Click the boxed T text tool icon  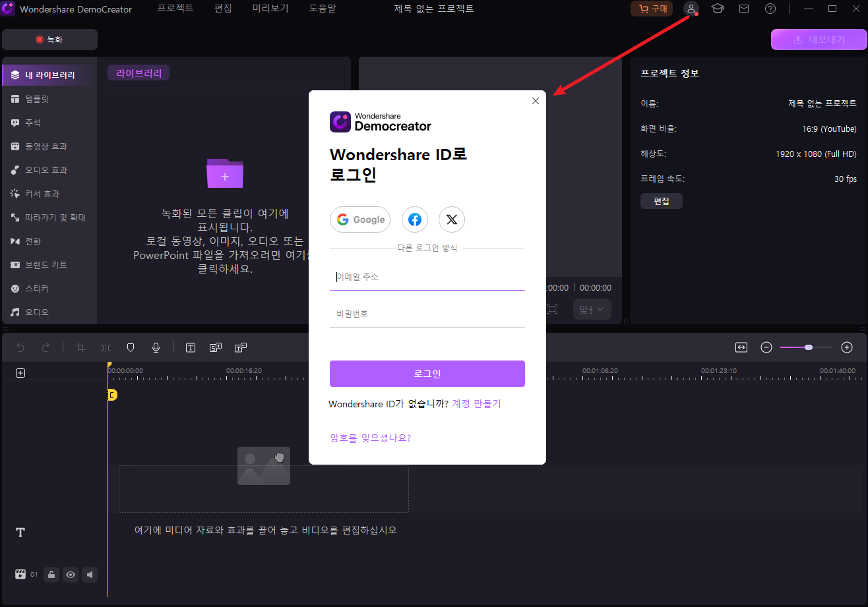pyautogui.click(x=191, y=347)
